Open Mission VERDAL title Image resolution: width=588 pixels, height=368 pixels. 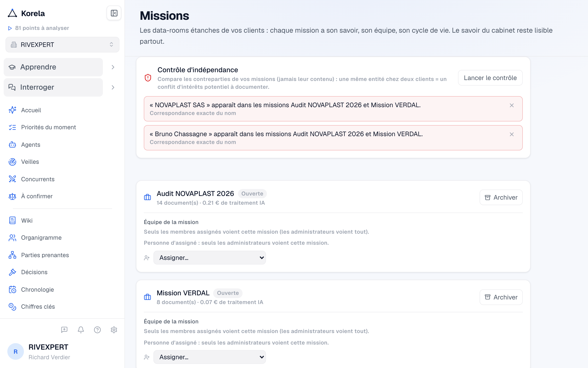183,293
